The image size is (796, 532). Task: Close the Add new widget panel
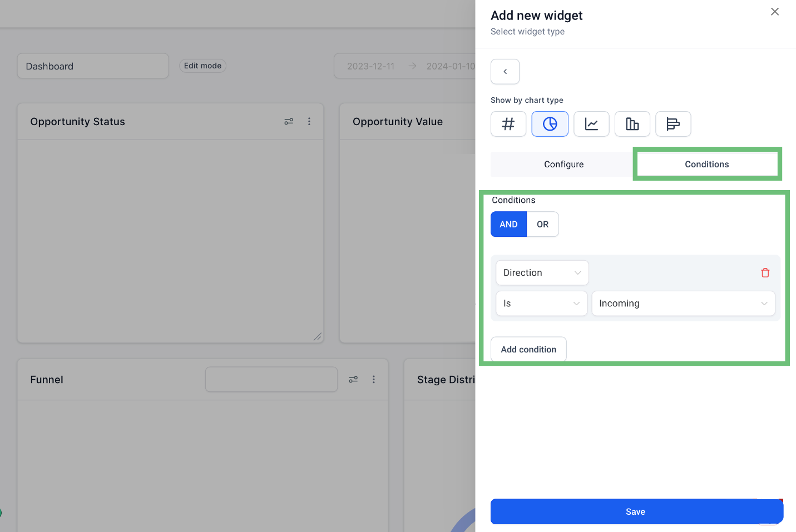(775, 12)
